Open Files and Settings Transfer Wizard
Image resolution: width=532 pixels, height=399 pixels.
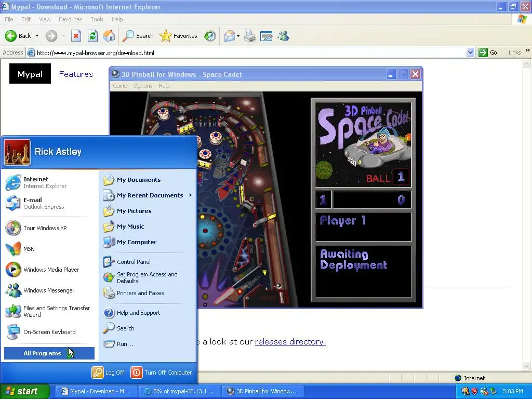[49, 311]
